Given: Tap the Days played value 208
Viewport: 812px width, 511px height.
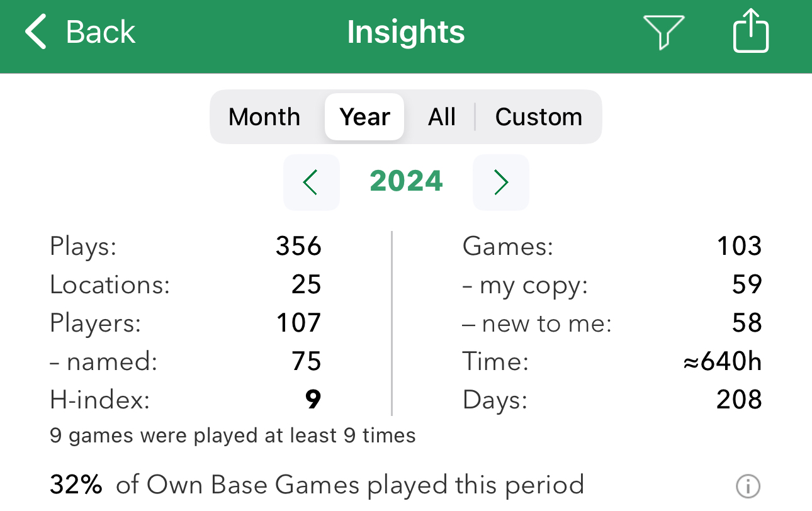Looking at the screenshot, I should (739, 400).
